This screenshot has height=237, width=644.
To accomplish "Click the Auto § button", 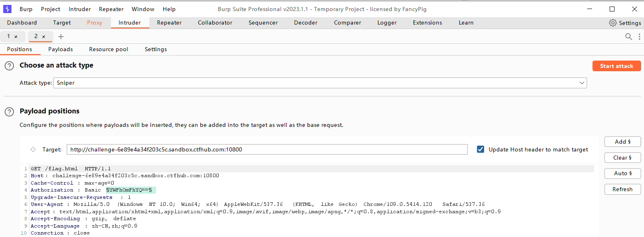I will [x=623, y=174].
